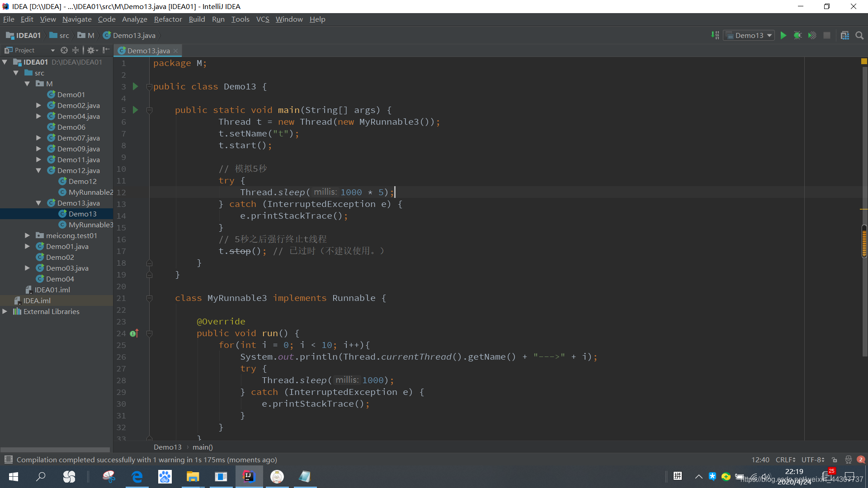This screenshot has height=488, width=868.
Task: Open Baidu app from the taskbar
Action: pos(165,477)
